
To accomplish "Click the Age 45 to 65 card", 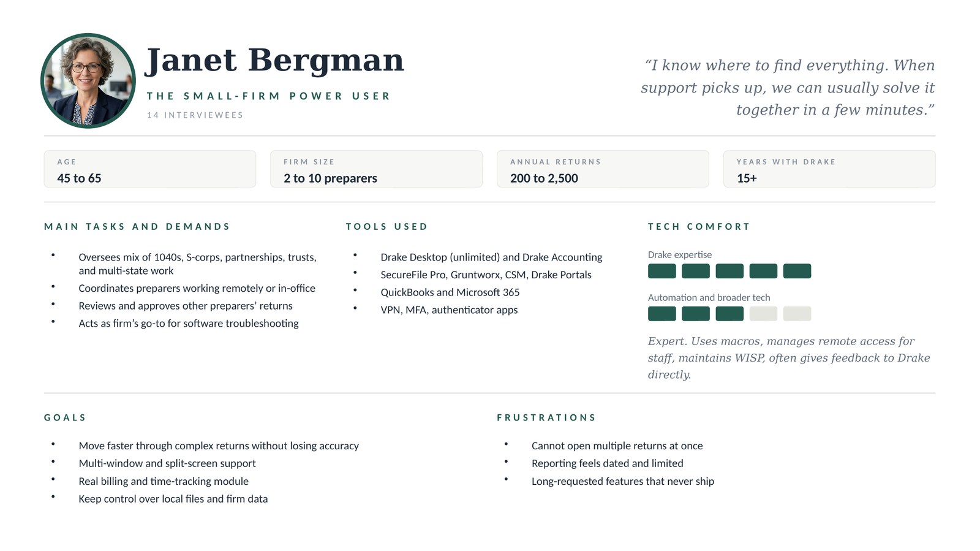I will click(x=149, y=169).
